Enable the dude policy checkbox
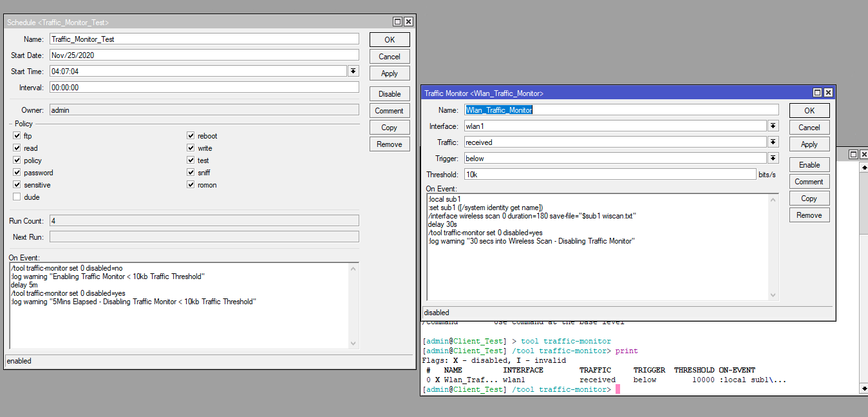Image resolution: width=868 pixels, height=417 pixels. [x=16, y=197]
